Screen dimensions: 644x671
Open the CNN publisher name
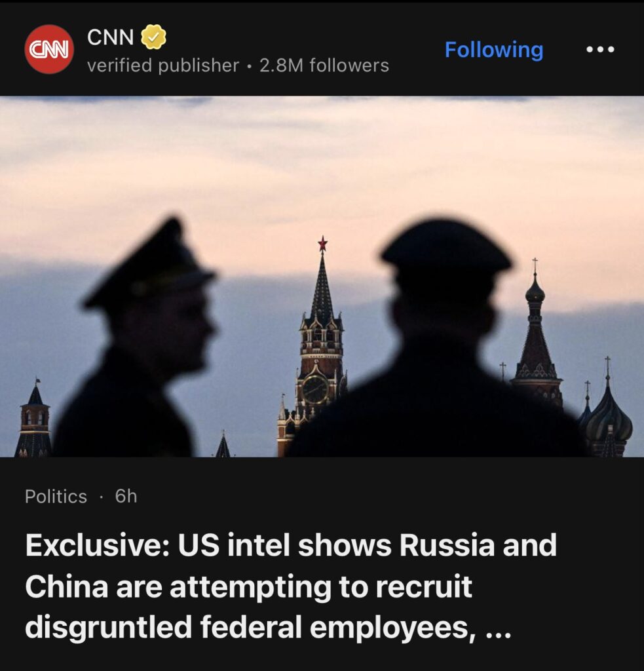(x=111, y=37)
